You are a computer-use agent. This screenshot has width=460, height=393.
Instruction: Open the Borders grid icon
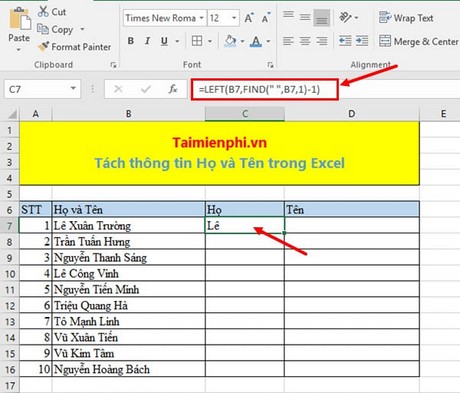(197, 41)
